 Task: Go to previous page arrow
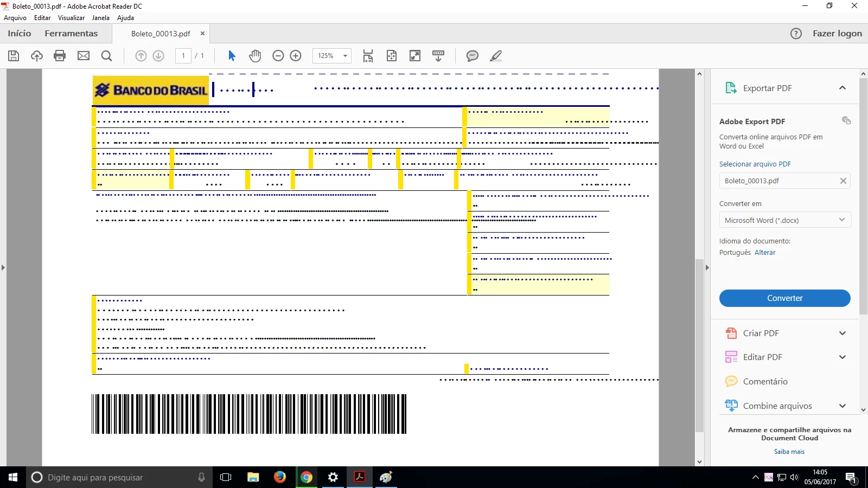[141, 56]
